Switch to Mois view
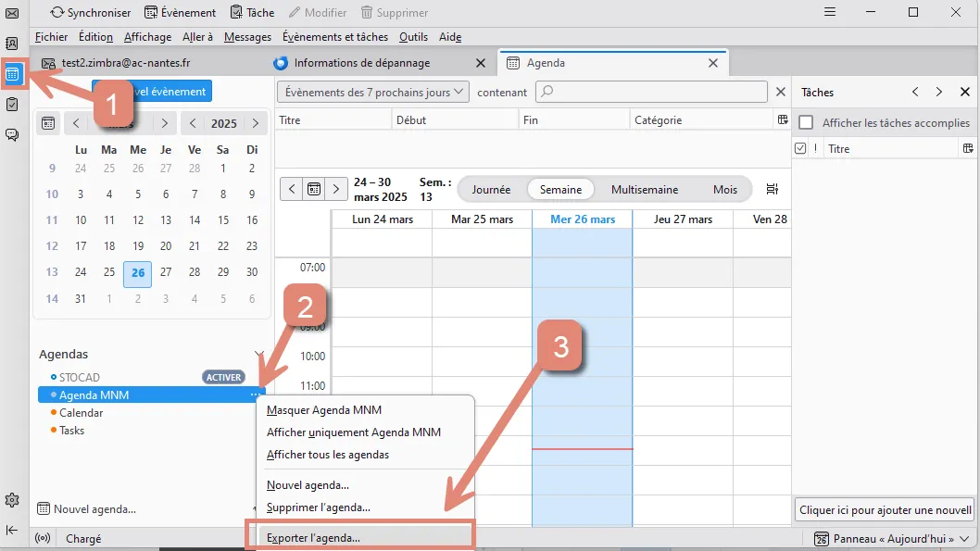Screen dimensions: 980x551 725,189
